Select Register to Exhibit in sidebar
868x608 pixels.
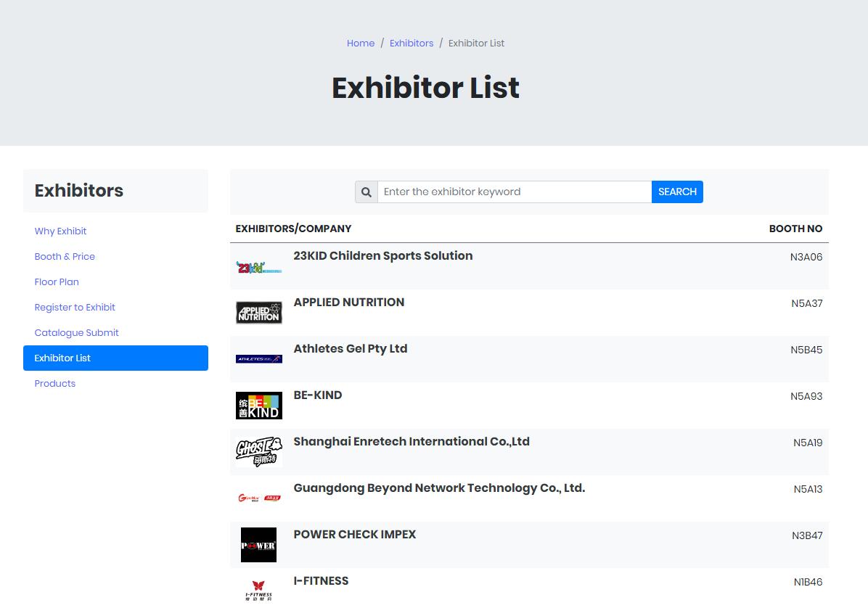[x=75, y=308]
